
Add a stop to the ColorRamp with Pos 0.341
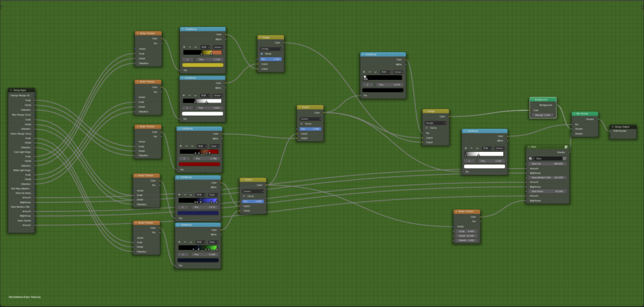466,148
